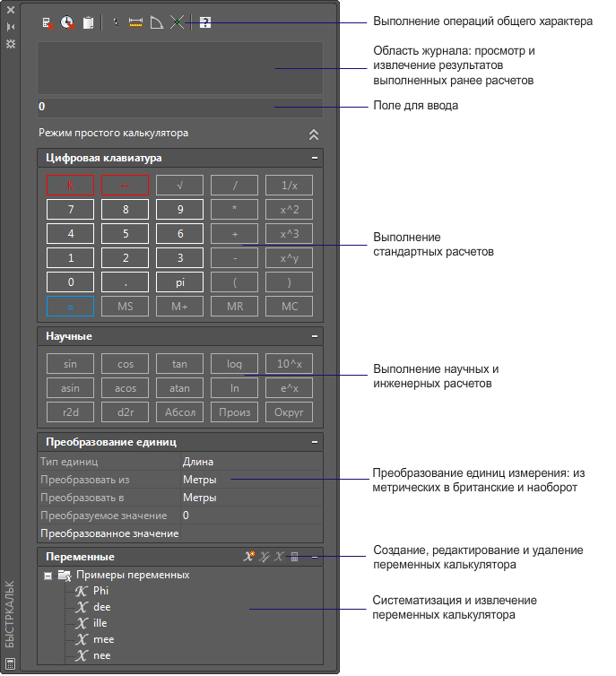Click the Округ rounding button

click(x=290, y=412)
